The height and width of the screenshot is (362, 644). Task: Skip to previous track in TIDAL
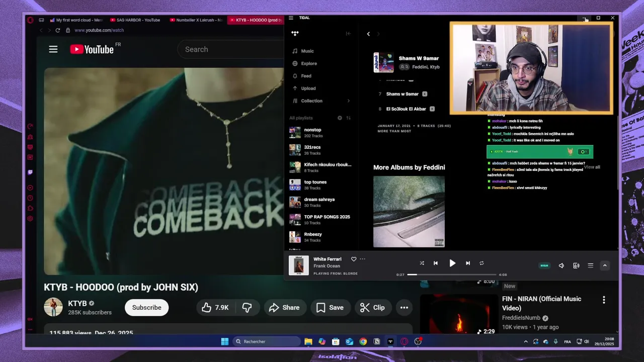click(436, 263)
